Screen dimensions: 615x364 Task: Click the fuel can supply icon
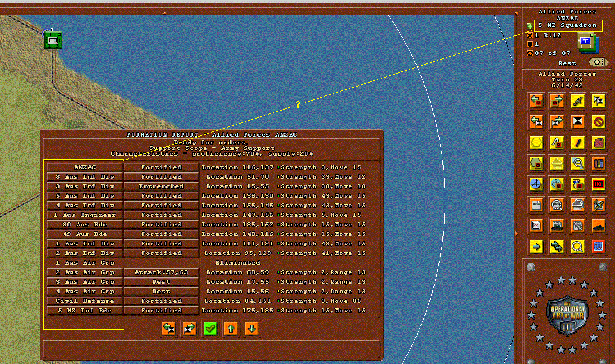[599, 142]
